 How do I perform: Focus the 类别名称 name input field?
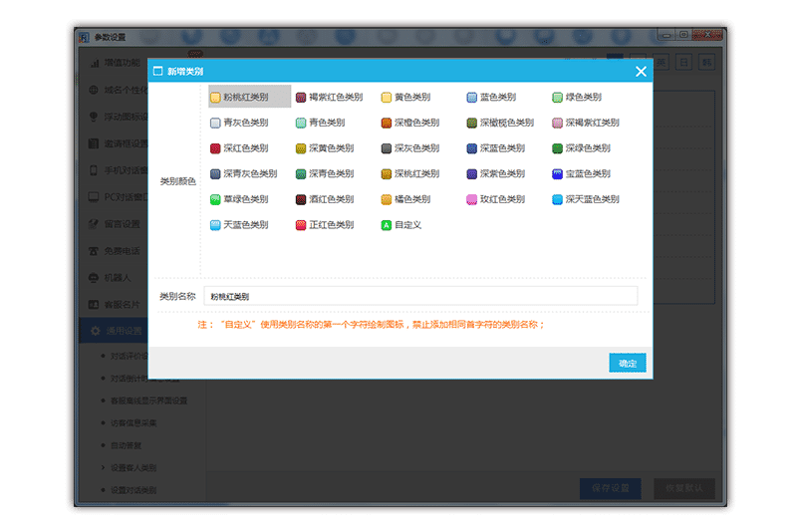[420, 296]
